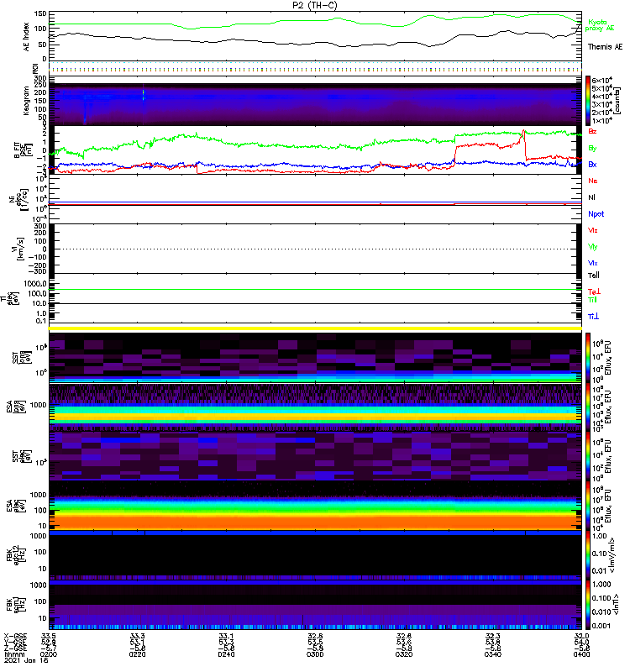Click the P2 (TH-C) plot title

coord(315,5)
